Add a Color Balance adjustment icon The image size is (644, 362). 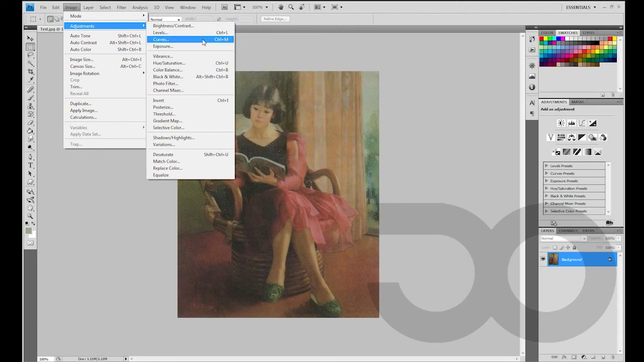[572, 137]
